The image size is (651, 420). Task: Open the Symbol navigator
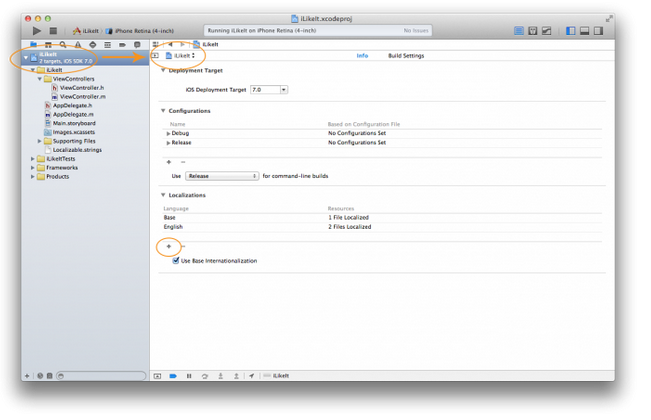48,44
